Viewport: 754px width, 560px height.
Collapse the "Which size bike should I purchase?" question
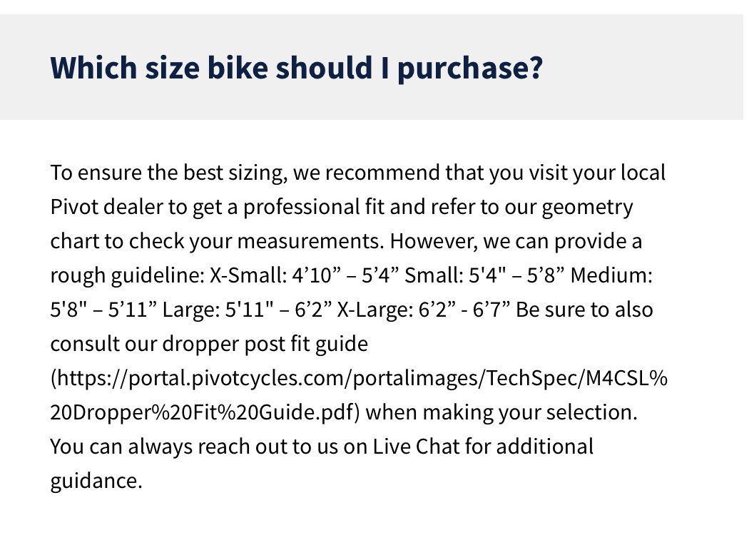click(x=296, y=68)
